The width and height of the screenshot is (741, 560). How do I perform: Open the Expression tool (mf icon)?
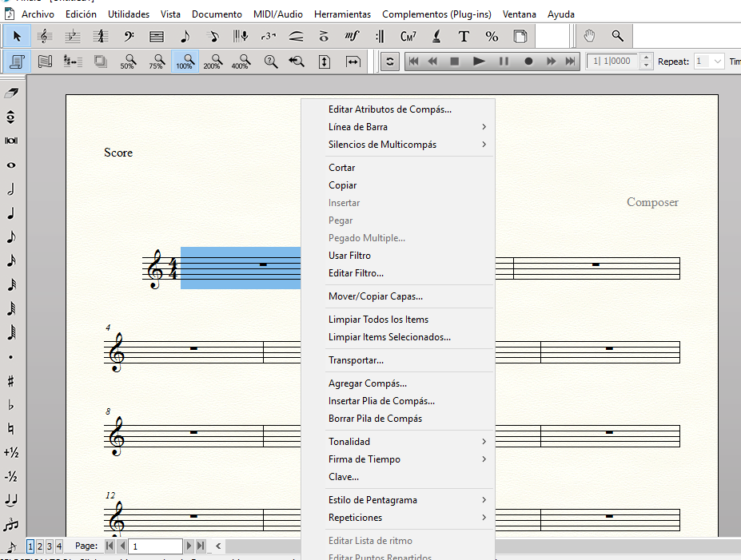tap(352, 36)
